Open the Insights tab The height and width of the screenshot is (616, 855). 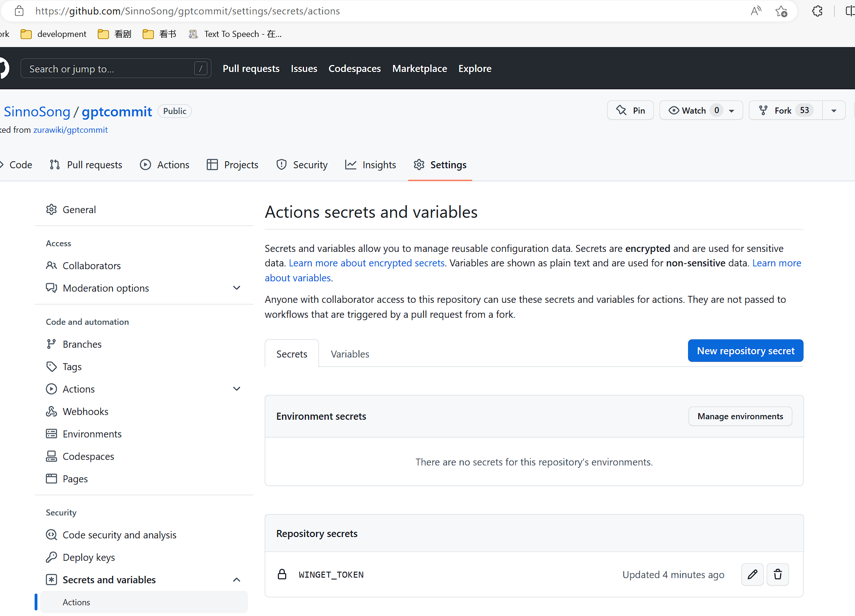(x=370, y=165)
